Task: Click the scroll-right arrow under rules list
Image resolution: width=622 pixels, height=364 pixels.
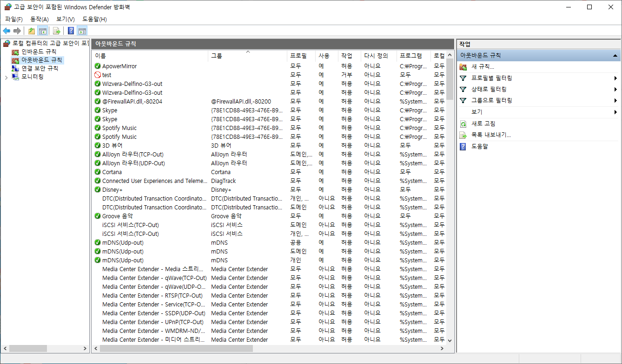Action: click(442, 348)
